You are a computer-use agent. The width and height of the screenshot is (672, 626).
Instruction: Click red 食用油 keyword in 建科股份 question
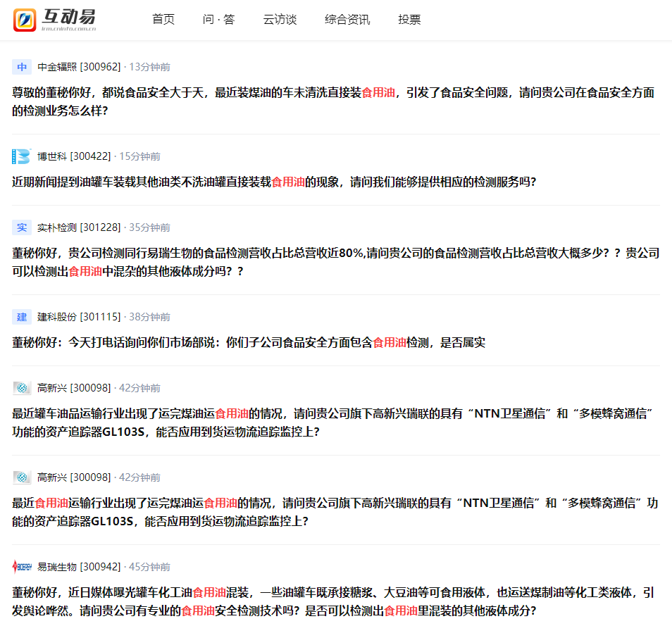click(390, 342)
